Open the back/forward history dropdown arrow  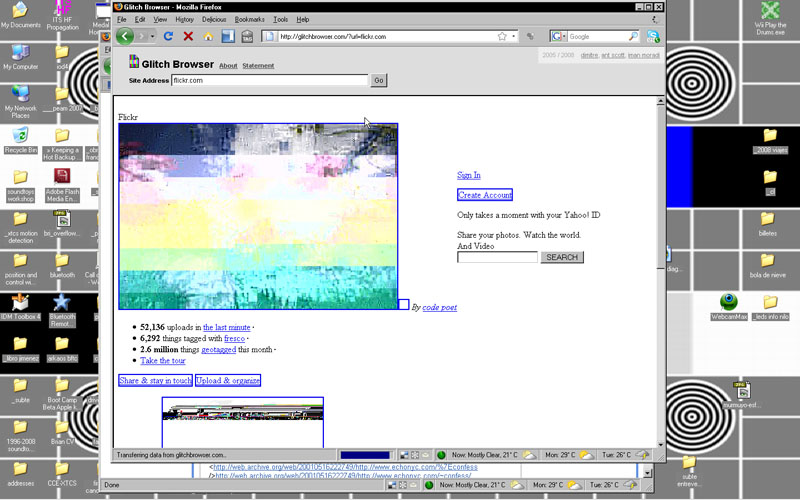click(x=152, y=36)
